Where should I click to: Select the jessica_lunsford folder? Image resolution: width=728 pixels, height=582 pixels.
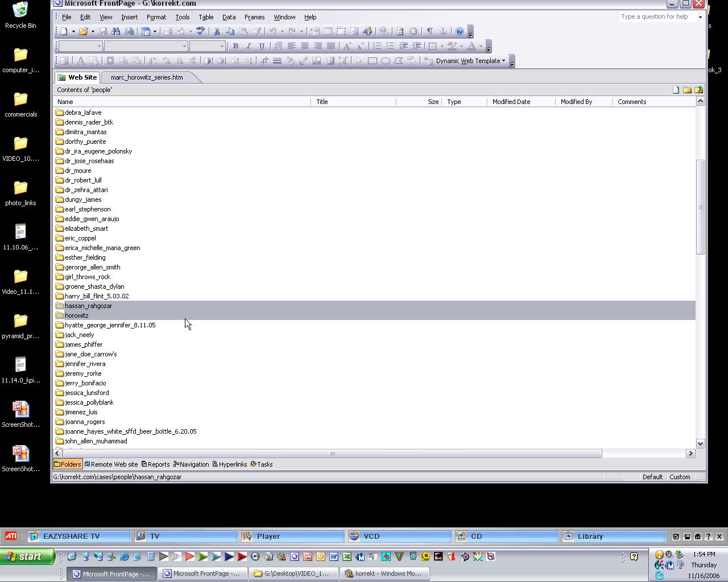[x=86, y=393]
